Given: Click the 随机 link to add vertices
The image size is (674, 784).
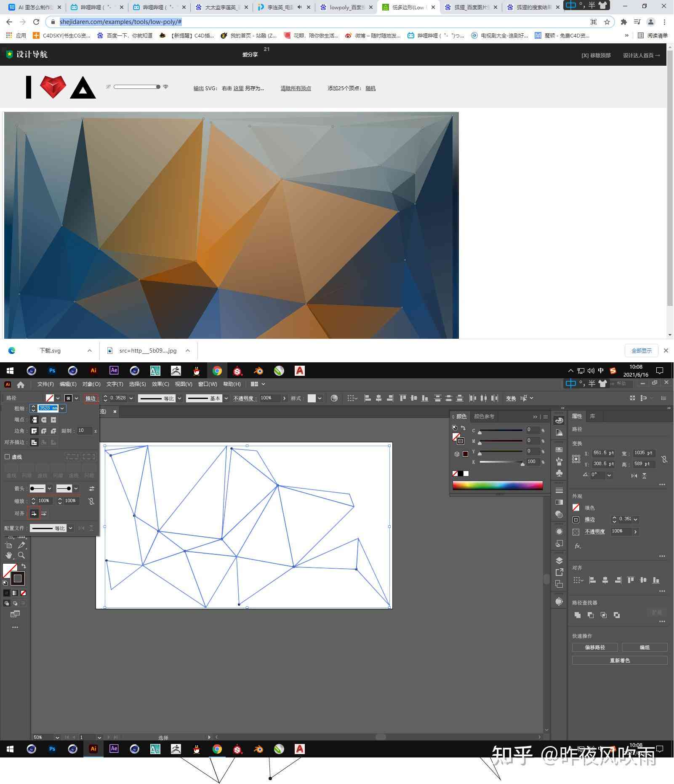Looking at the screenshot, I should click(x=370, y=88).
